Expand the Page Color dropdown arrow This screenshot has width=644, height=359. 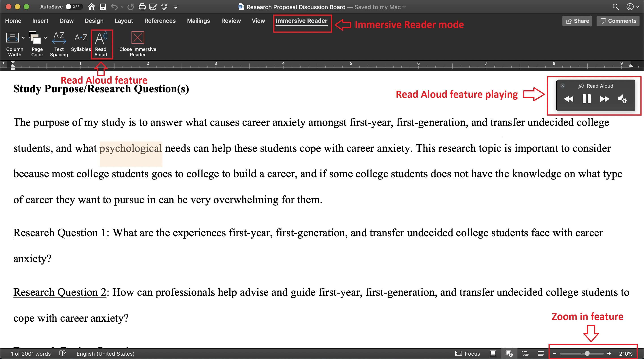(45, 38)
